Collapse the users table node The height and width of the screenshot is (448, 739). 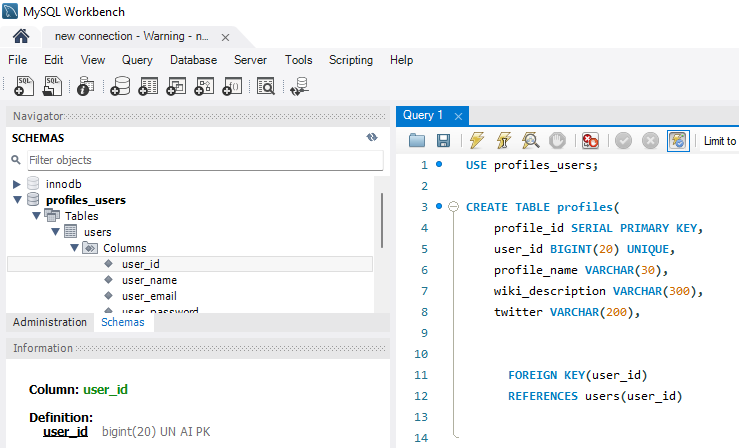pos(56,232)
